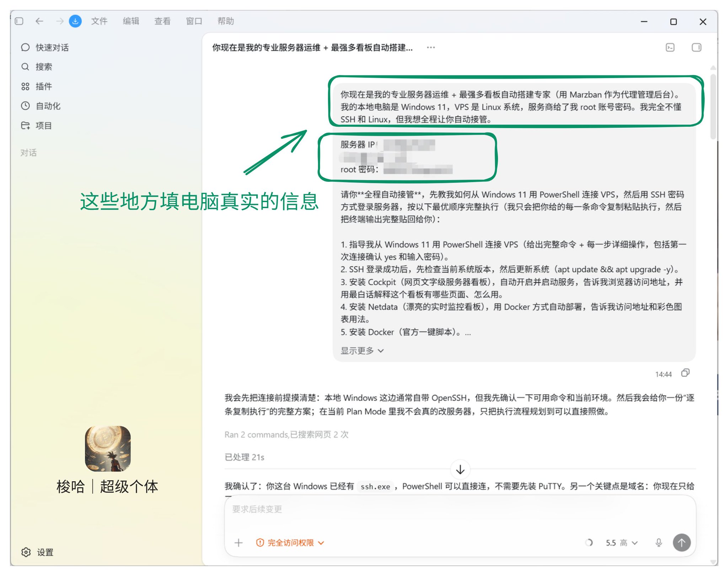The image size is (728, 576).
Task: Start voice input with microphone icon
Action: [x=659, y=543]
